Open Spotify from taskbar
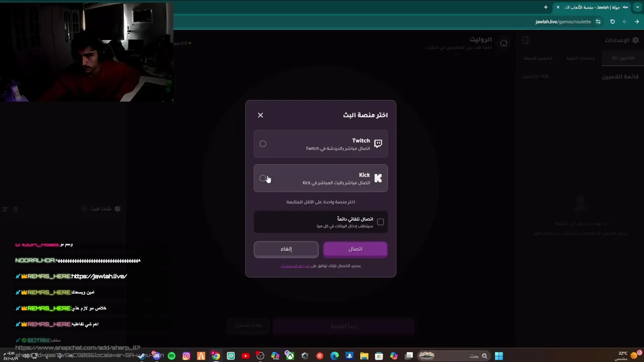This screenshot has width=644, height=362. coord(172,356)
